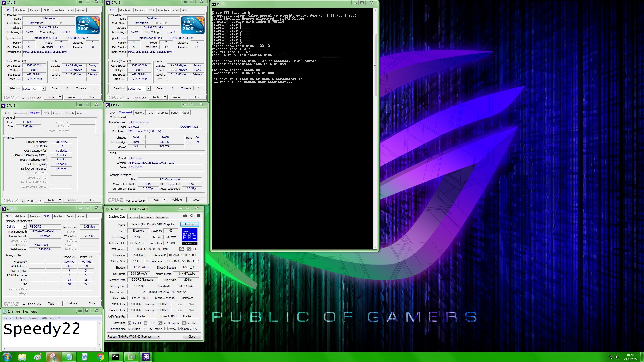Expand Tools arrow in the Mainboard CPU-Z window

coord(165,200)
